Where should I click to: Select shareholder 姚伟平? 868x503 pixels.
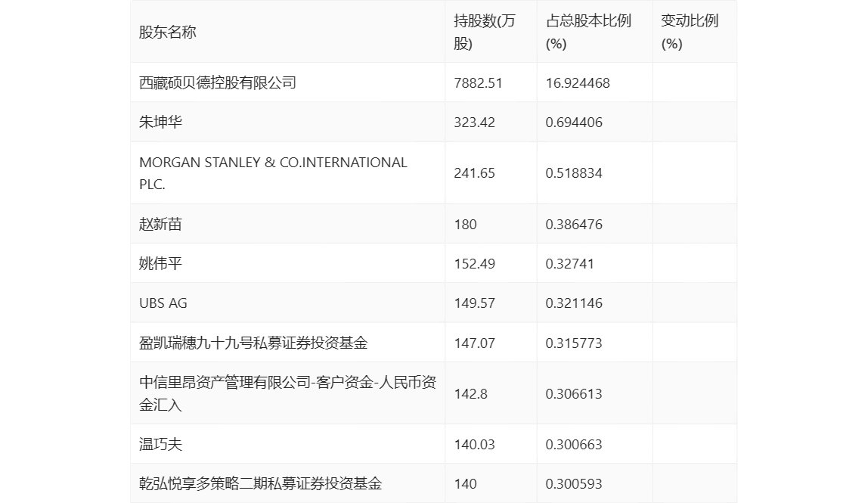tap(160, 263)
